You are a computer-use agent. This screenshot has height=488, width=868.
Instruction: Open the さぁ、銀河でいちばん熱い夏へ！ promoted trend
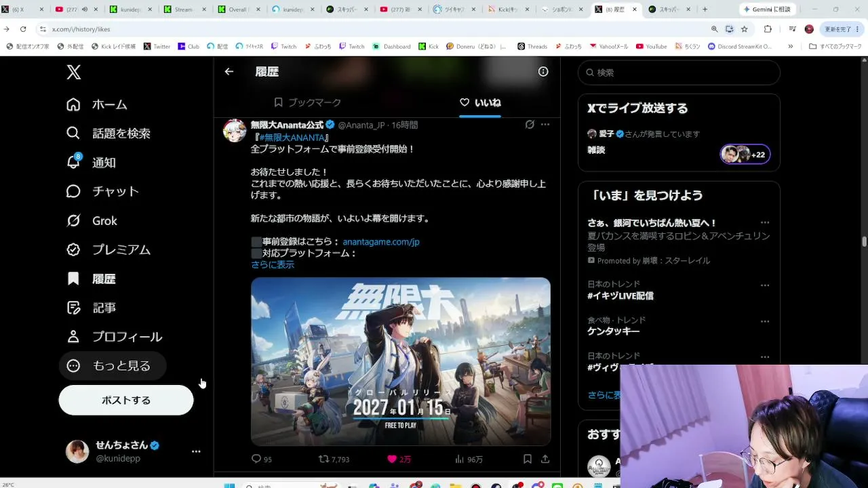(652, 223)
